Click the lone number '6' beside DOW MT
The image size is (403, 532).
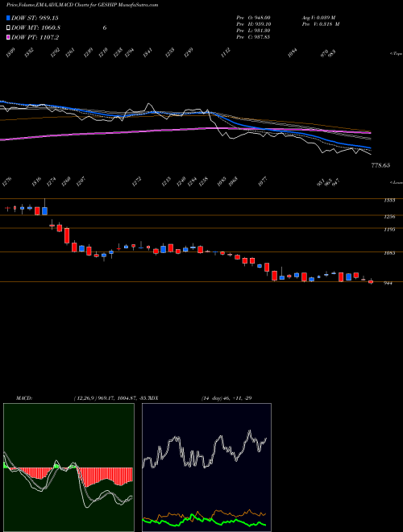(x=105, y=28)
